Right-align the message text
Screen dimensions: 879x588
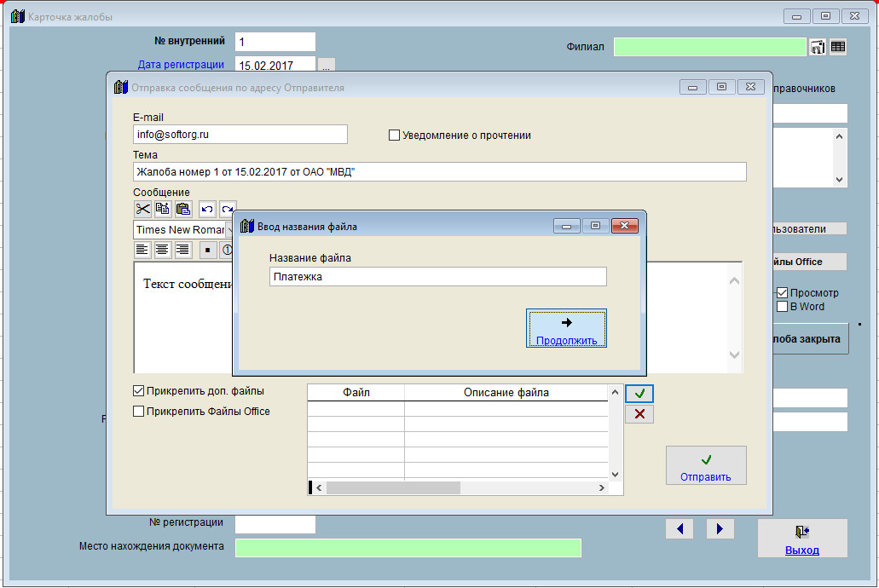[x=182, y=250]
